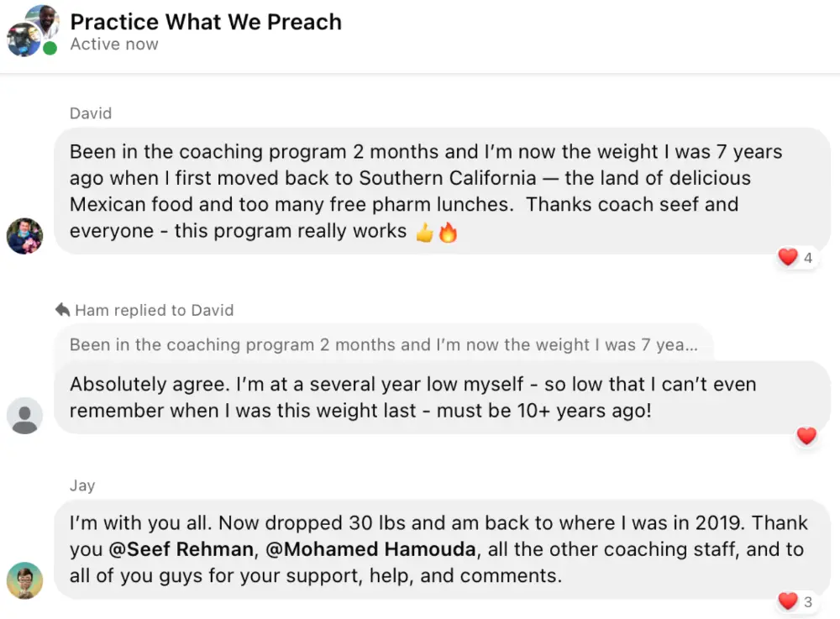Screen dimensions: 840x619
Task: View the heart reaction on Ham's message
Action: tap(806, 436)
